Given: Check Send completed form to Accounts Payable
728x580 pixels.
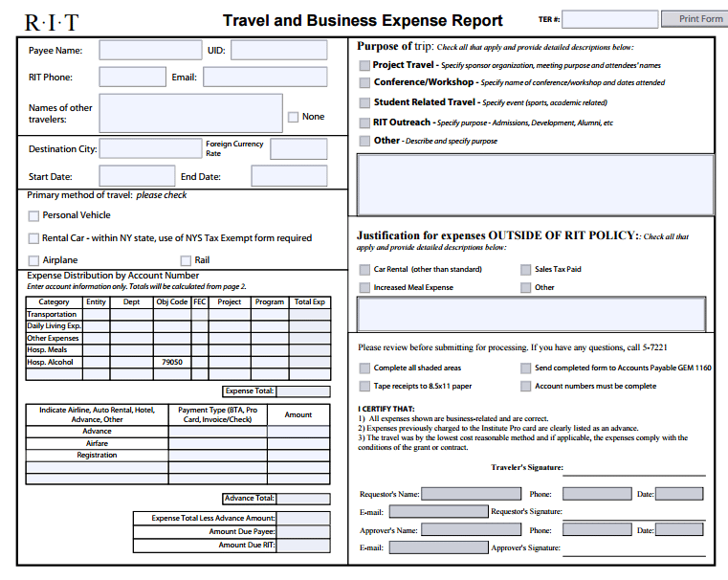Looking at the screenshot, I should pos(525,368).
